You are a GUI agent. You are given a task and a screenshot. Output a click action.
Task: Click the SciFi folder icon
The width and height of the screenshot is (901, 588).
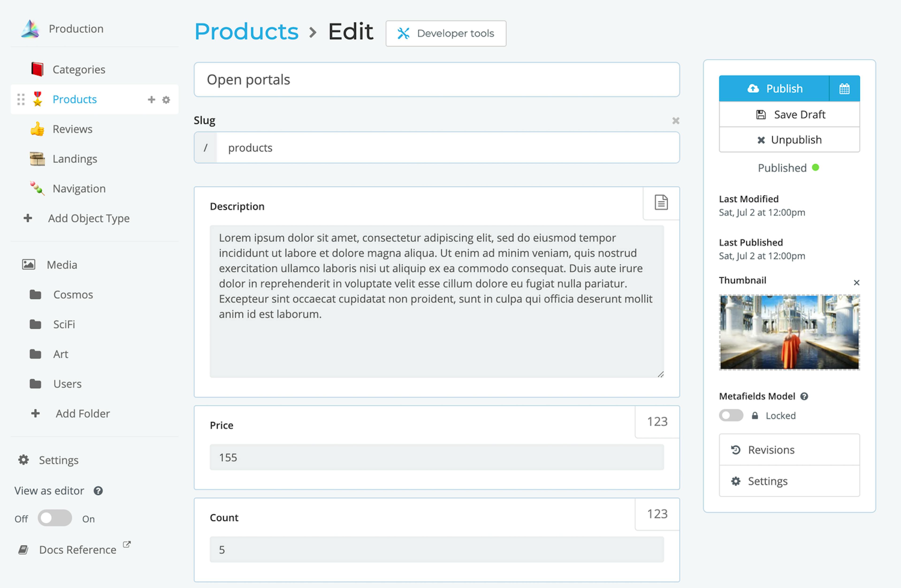click(35, 324)
